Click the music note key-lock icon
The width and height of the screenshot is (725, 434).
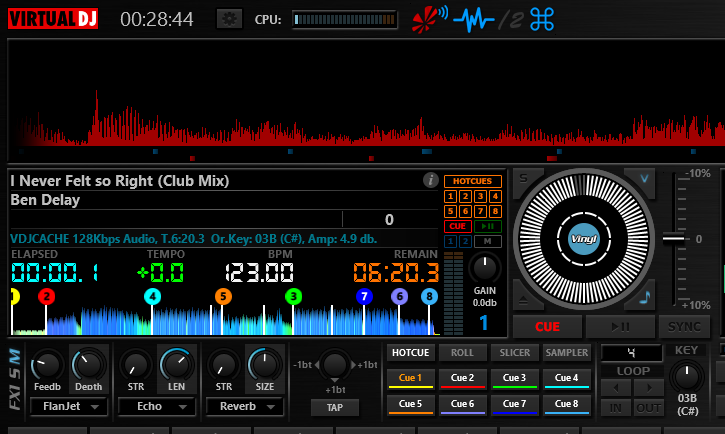(645, 298)
